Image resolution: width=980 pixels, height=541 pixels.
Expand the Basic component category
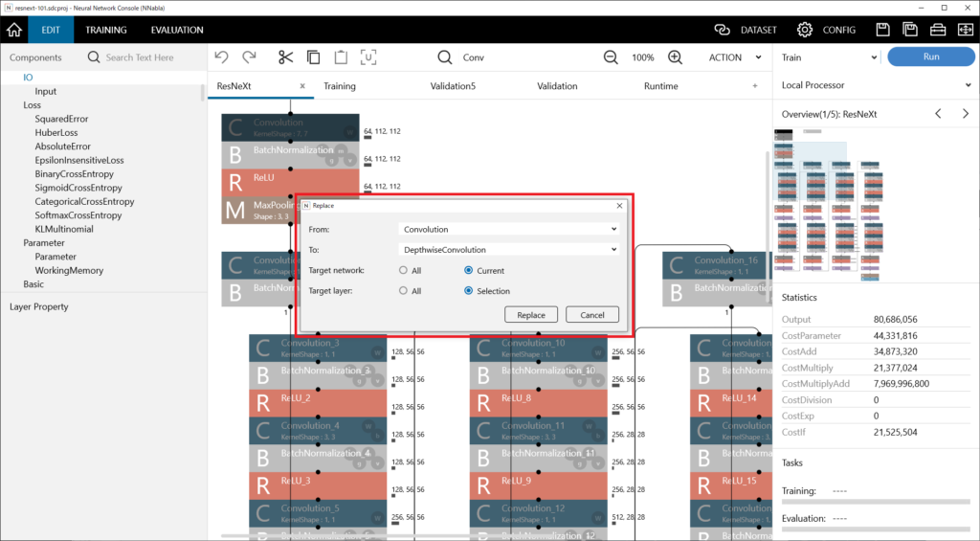pos(33,283)
